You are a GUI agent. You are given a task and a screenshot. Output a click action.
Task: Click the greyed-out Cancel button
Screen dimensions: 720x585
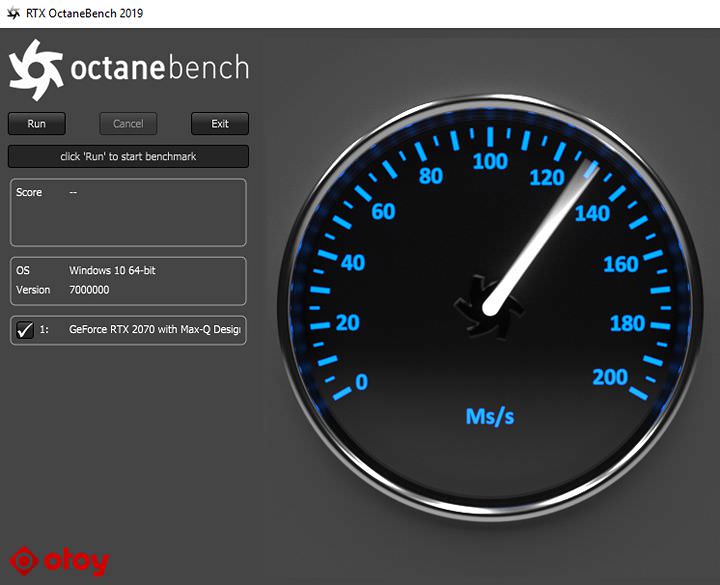(128, 124)
